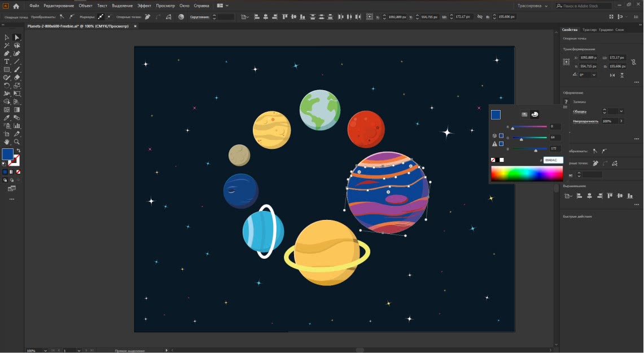This screenshot has width=644, height=353.
Task: Click the Обводка stroke link
Action: (x=580, y=112)
